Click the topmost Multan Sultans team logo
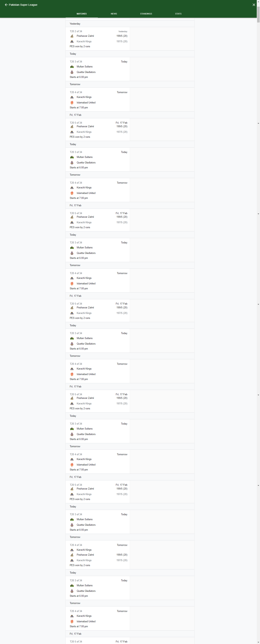 coord(72,67)
